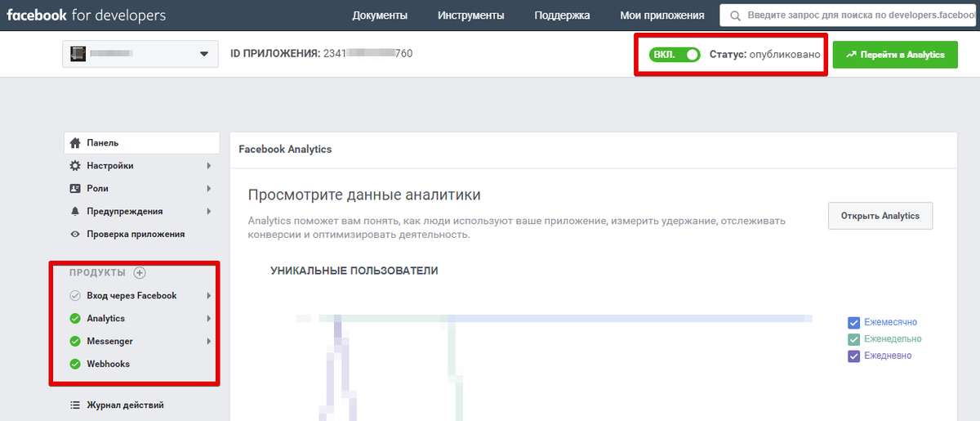The width and height of the screenshot is (980, 421).
Task: Open the Документы menu
Action: tap(380, 15)
